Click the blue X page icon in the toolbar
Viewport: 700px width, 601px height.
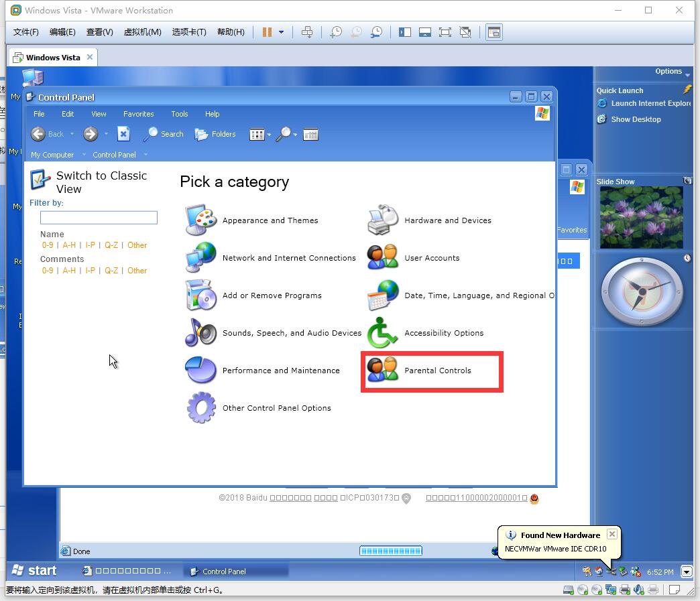coord(123,134)
